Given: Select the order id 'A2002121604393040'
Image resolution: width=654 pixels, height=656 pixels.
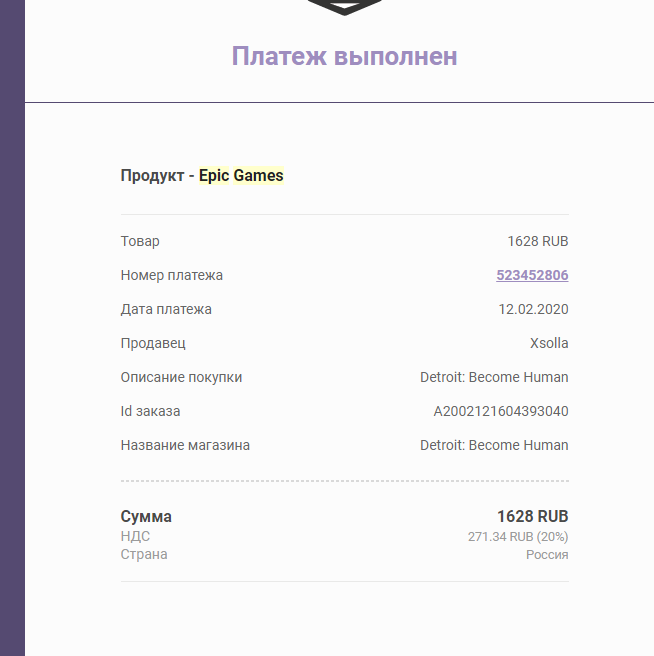Looking at the screenshot, I should tap(501, 411).
